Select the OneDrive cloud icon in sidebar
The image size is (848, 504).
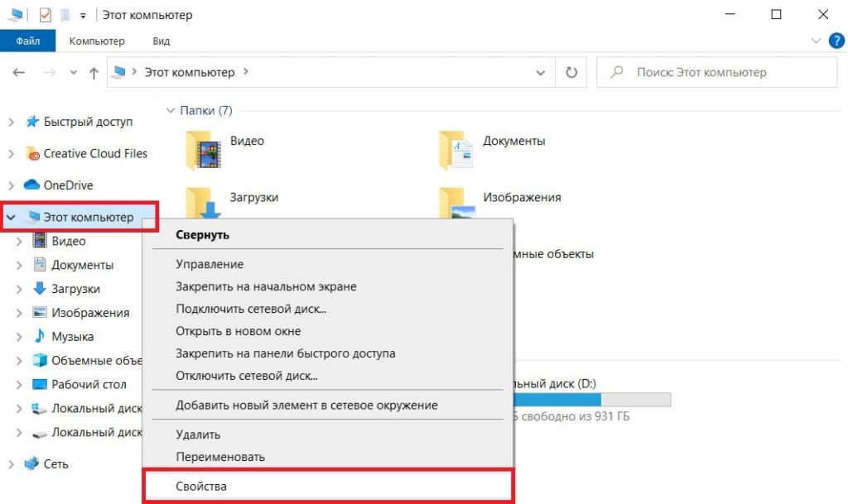pos(32,185)
